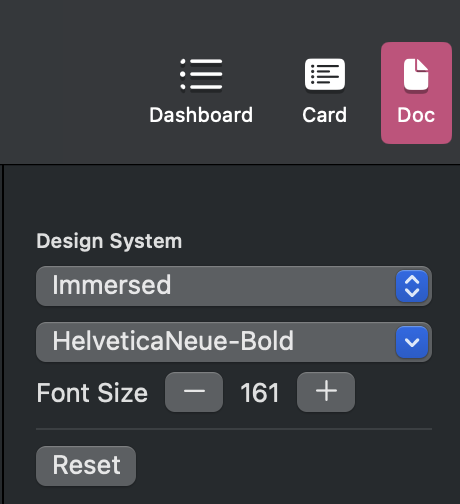Screen dimensions: 460x504
Task: Switch to the Dashboard tab label
Action: pos(201,115)
